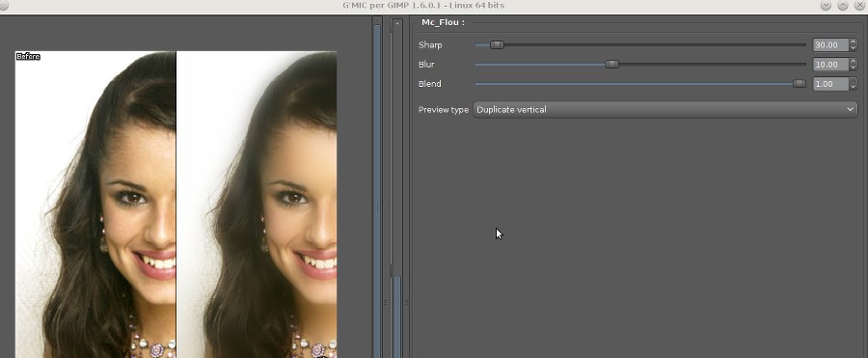Decrease Sharp value with down arrow
The width and height of the screenshot is (868, 358).
coord(854,48)
